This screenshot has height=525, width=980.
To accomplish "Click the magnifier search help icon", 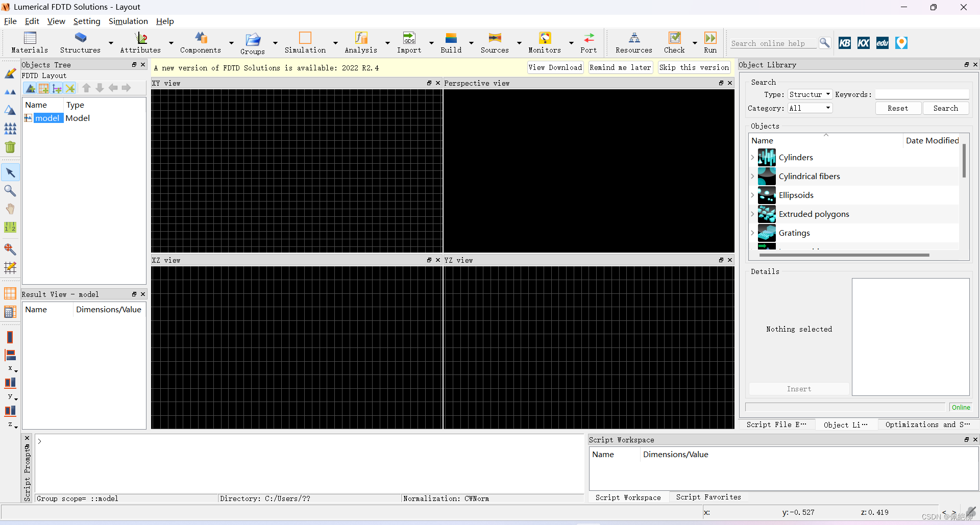I will [825, 43].
